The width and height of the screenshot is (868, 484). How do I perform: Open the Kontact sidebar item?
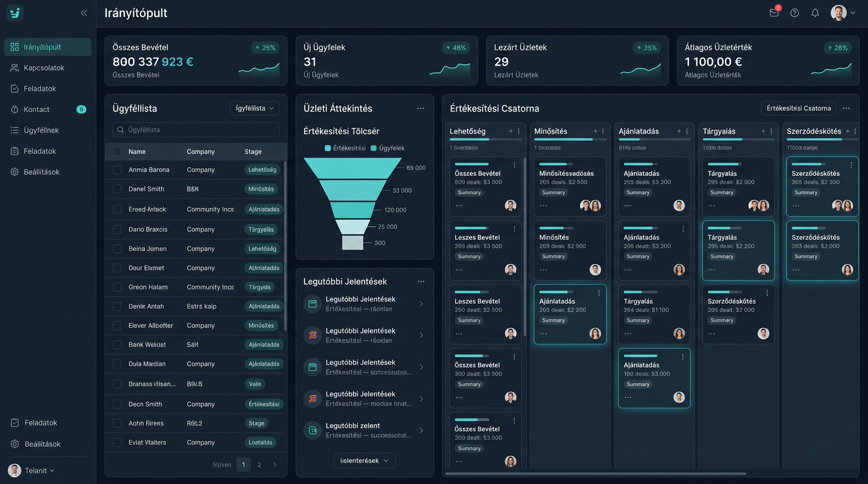[x=48, y=109]
